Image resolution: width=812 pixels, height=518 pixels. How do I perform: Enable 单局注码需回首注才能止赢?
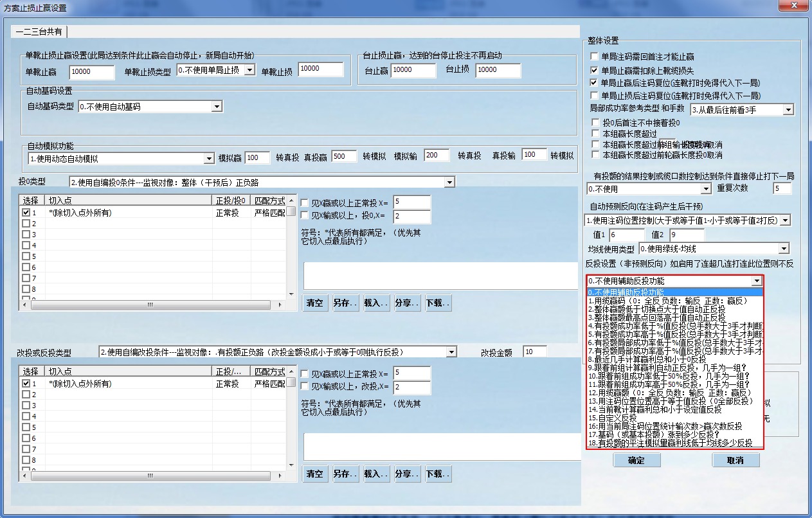click(593, 57)
